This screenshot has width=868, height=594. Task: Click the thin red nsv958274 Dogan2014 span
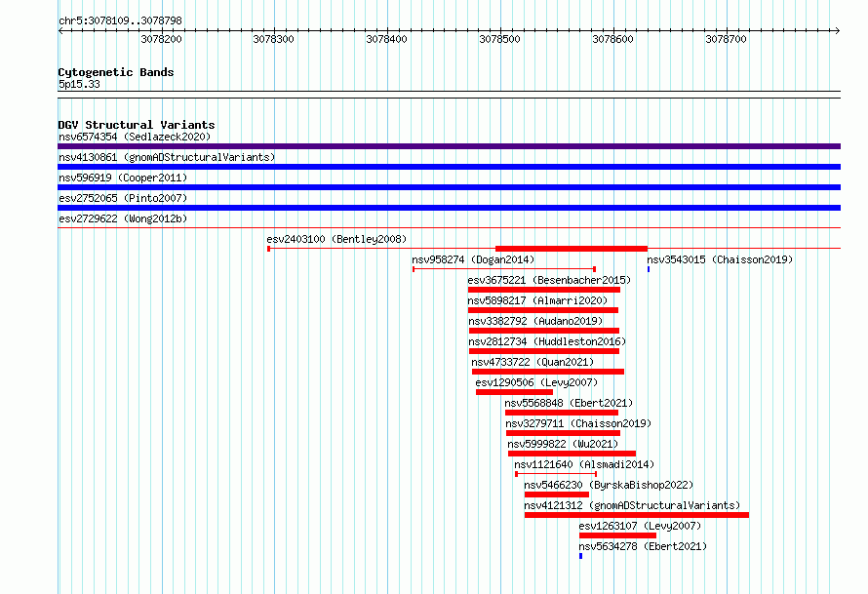(504, 269)
